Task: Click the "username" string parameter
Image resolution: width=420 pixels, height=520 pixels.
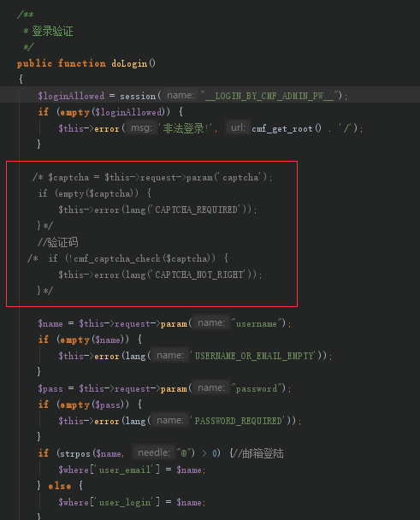Action: pyautogui.click(x=257, y=323)
